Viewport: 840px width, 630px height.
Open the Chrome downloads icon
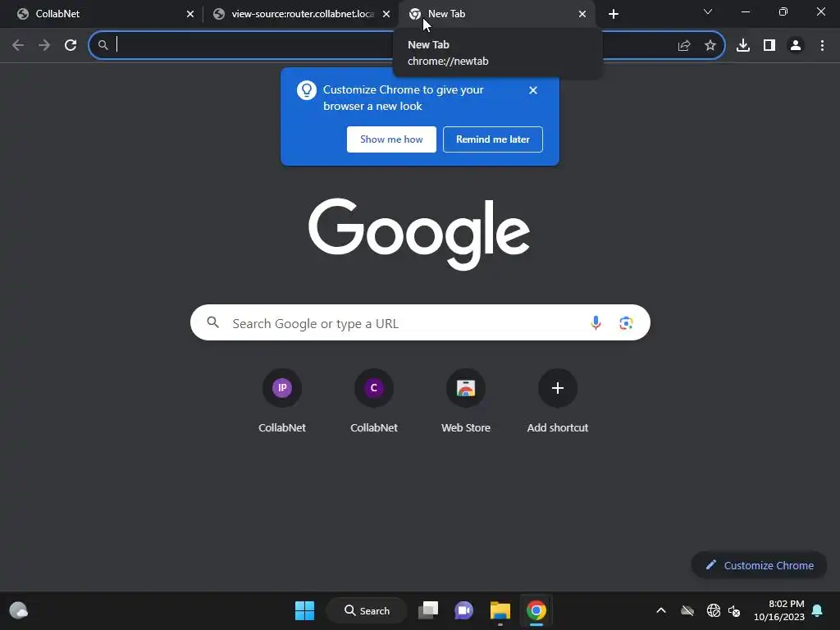pos(743,46)
